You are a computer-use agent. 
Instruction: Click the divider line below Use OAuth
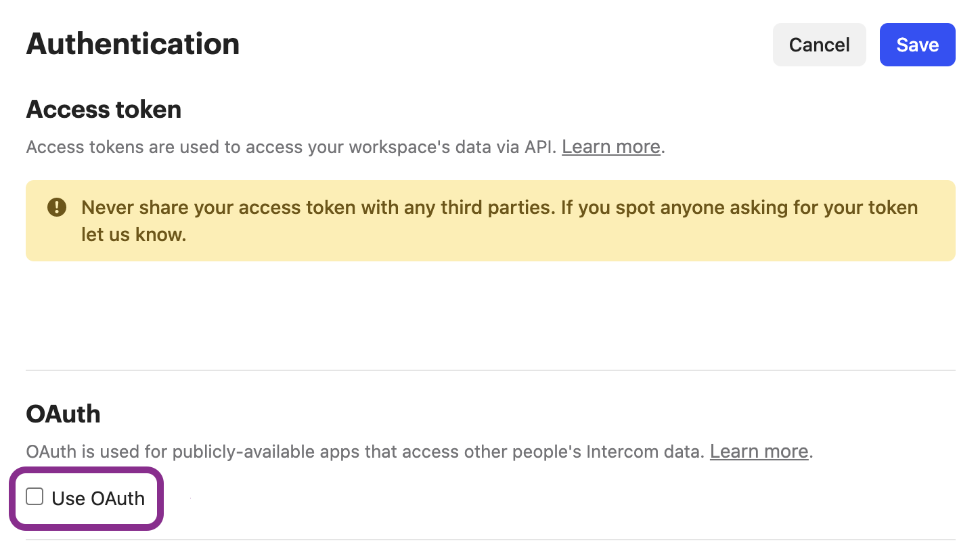point(490,540)
